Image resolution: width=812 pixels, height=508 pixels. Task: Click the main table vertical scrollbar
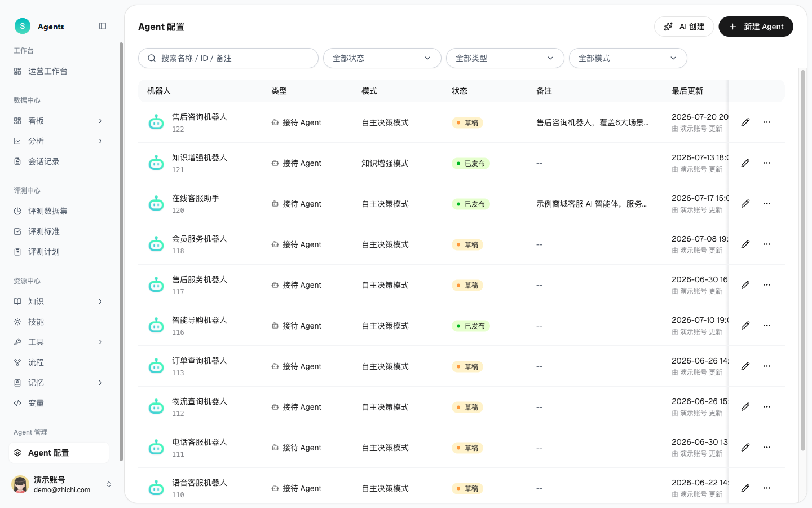(803, 260)
